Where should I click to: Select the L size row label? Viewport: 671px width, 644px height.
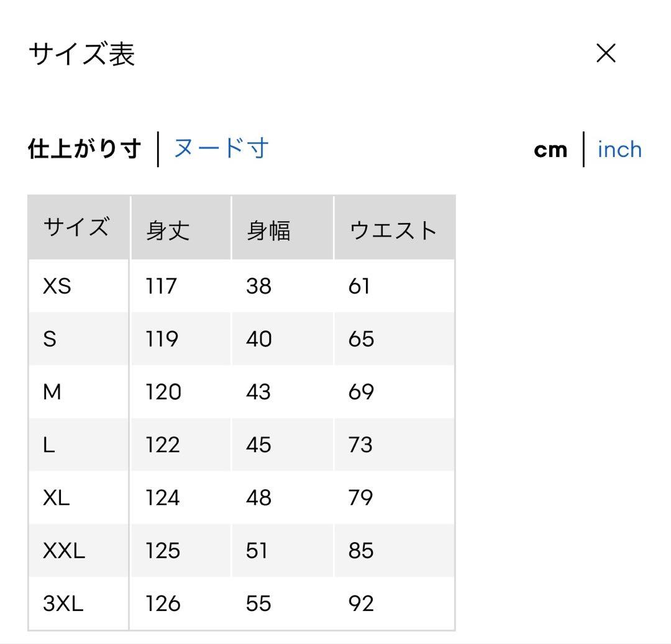[x=49, y=445]
